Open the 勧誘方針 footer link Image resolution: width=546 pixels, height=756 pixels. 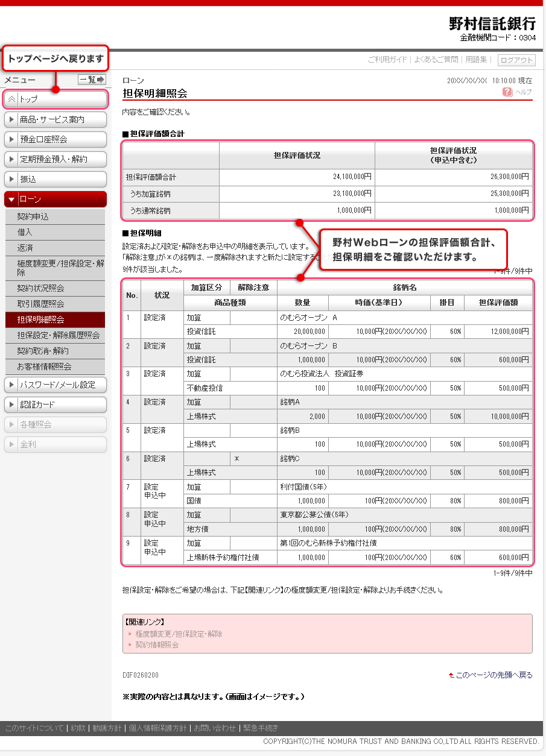click(107, 728)
